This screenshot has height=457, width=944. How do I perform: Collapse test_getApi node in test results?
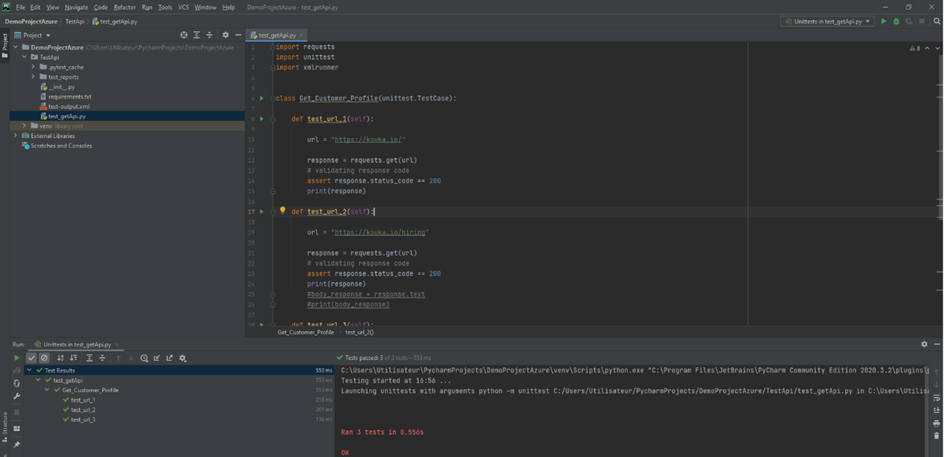tap(39, 380)
